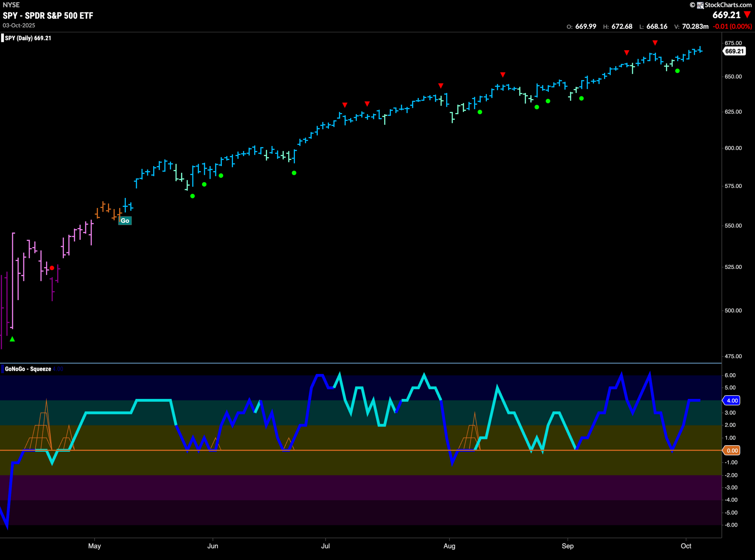Click the 'Sep' label on time axis

point(568,546)
